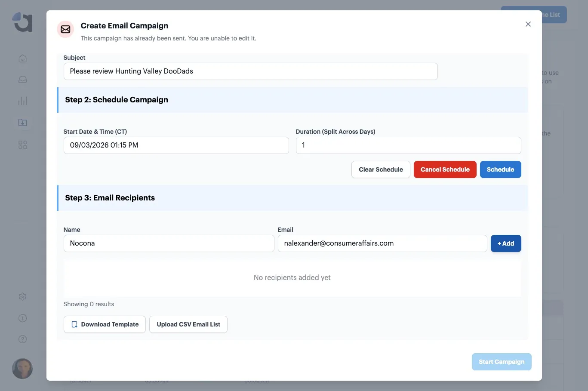588x391 pixels.
Task: Open the home icon in left sidebar
Action: [x=23, y=58]
